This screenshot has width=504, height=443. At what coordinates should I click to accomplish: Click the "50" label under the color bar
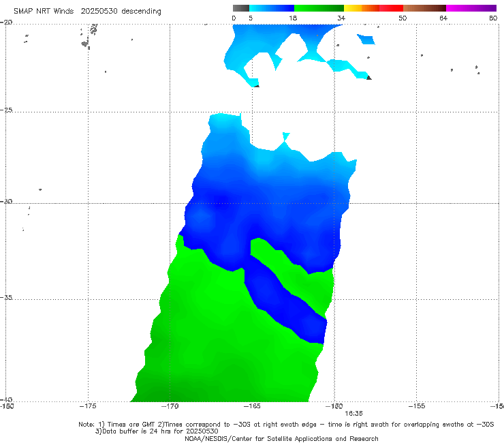pyautogui.click(x=403, y=18)
